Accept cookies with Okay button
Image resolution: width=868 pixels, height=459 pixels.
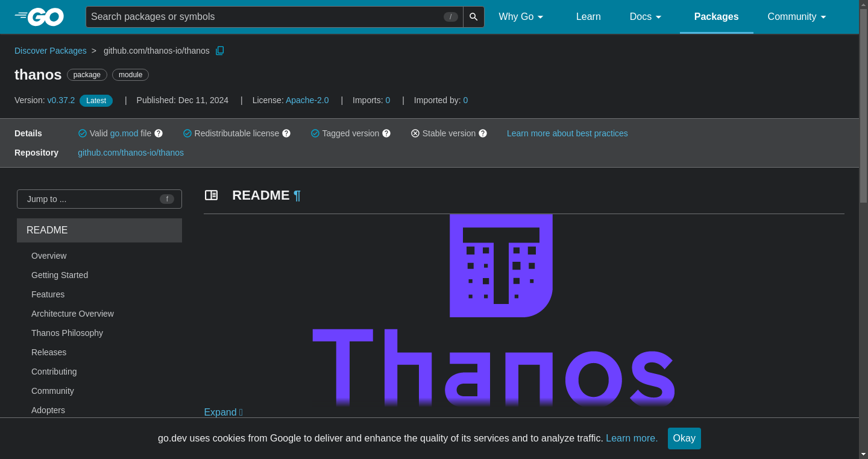coord(684,438)
